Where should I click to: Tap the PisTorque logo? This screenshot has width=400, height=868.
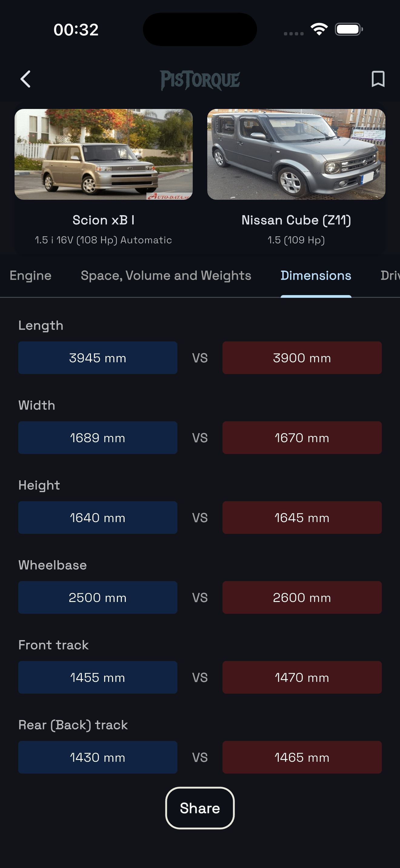200,80
